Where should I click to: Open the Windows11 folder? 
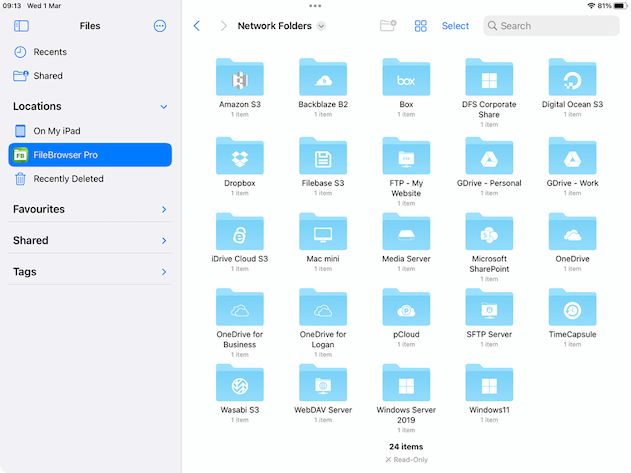489,383
